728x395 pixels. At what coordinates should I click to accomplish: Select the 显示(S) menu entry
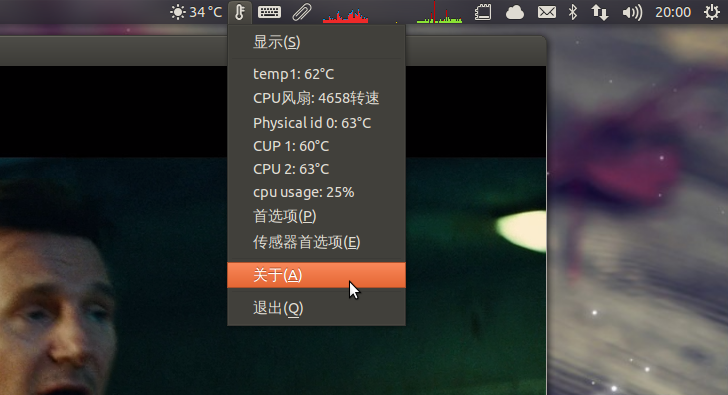click(x=316, y=42)
